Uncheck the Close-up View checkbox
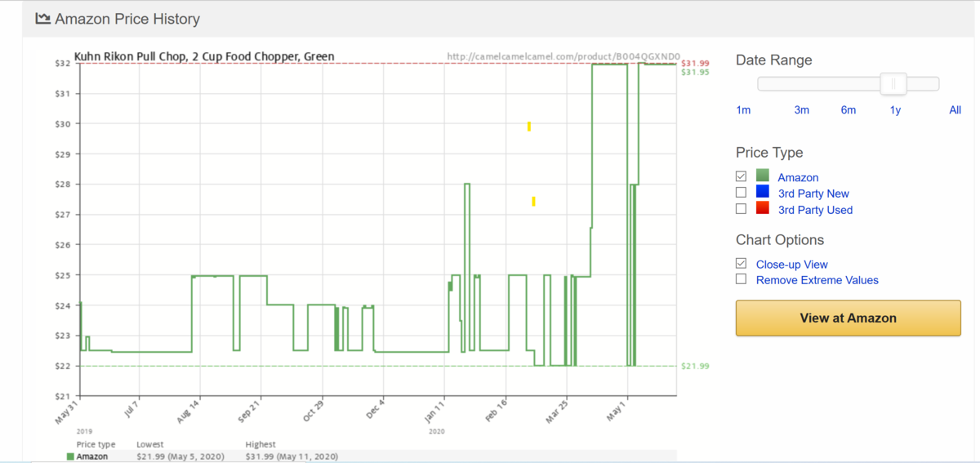 [x=741, y=264]
